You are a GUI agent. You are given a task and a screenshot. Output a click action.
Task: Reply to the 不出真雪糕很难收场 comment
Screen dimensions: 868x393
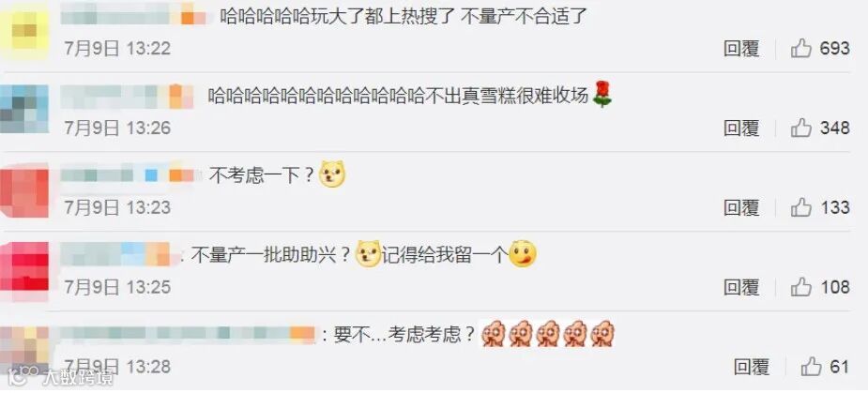coord(741,128)
